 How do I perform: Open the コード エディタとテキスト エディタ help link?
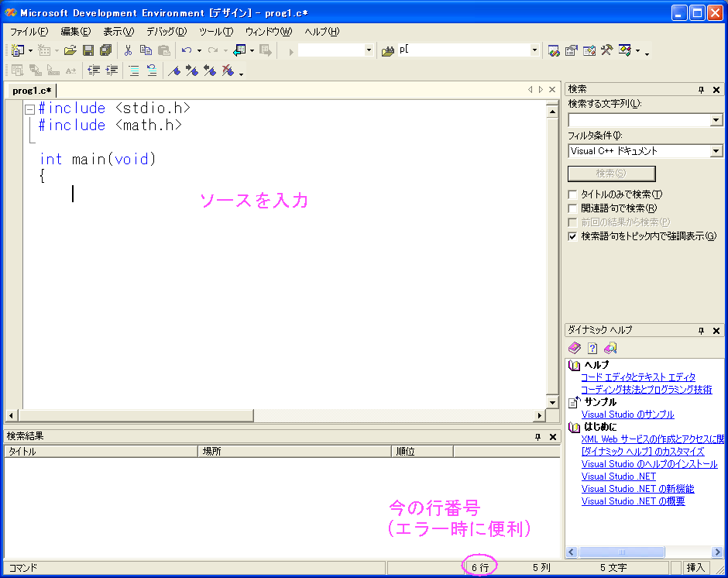[x=638, y=377]
